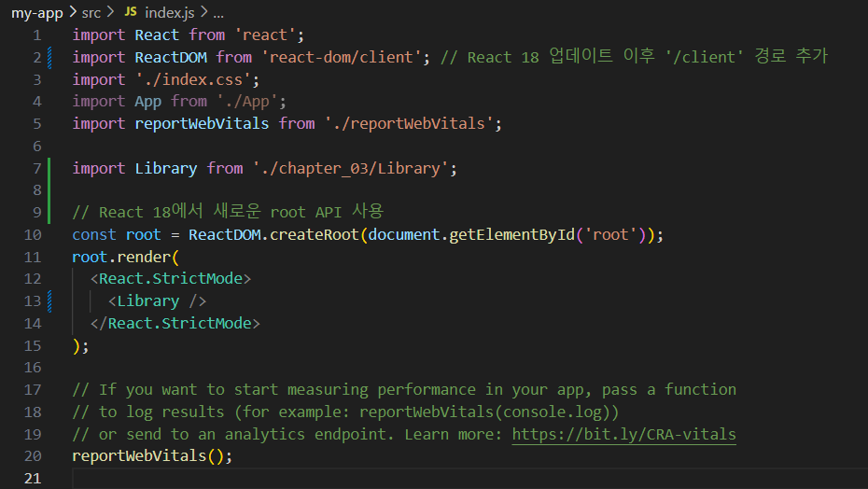
Task: Click the <Library /> JSX tag
Action: [x=157, y=301]
